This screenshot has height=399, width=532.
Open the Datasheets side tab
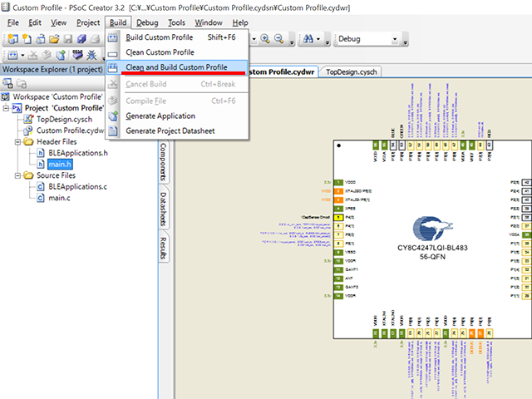(x=163, y=209)
